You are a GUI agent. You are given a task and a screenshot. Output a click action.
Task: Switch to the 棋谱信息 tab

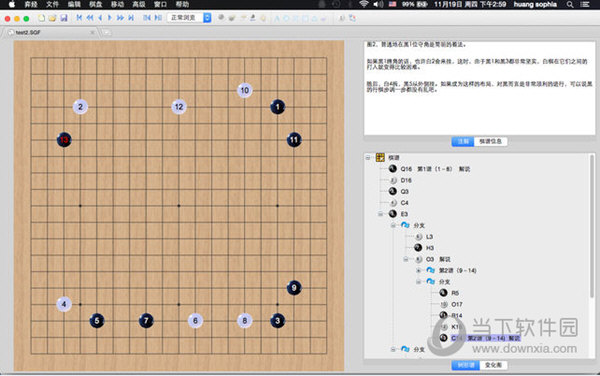pyautogui.click(x=491, y=142)
